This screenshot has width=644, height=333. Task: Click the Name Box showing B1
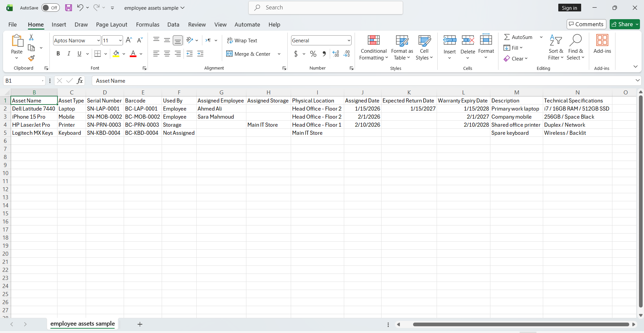coord(24,81)
